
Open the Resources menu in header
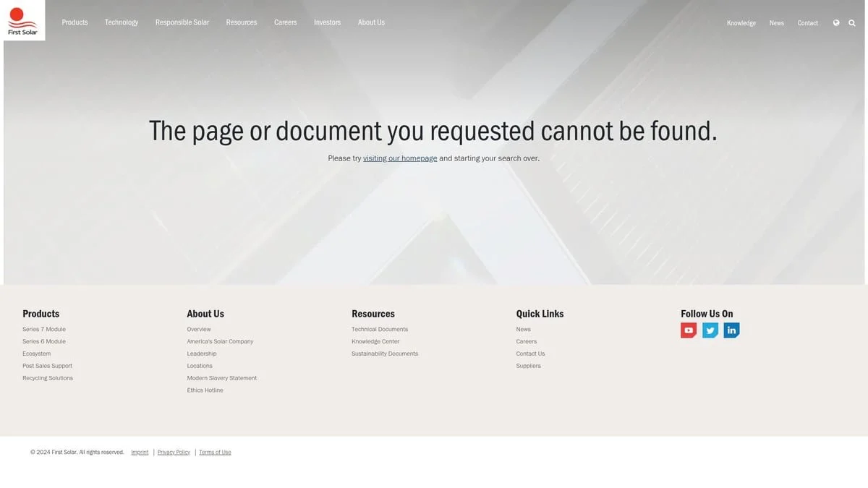[242, 22]
